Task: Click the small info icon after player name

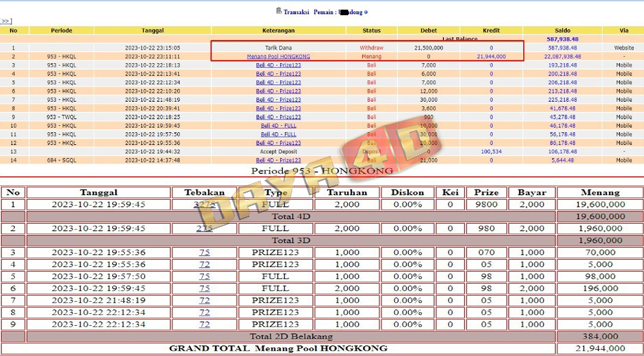Action: 366,12
